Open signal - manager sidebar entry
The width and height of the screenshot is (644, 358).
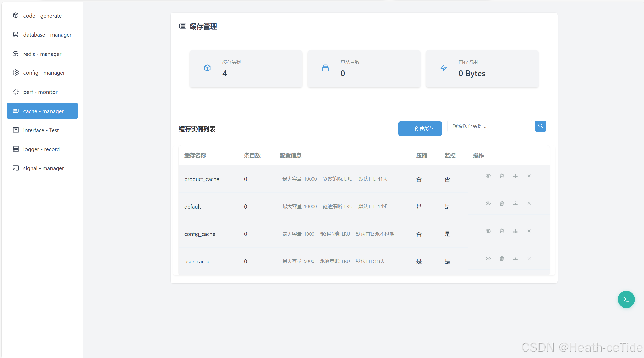click(43, 168)
